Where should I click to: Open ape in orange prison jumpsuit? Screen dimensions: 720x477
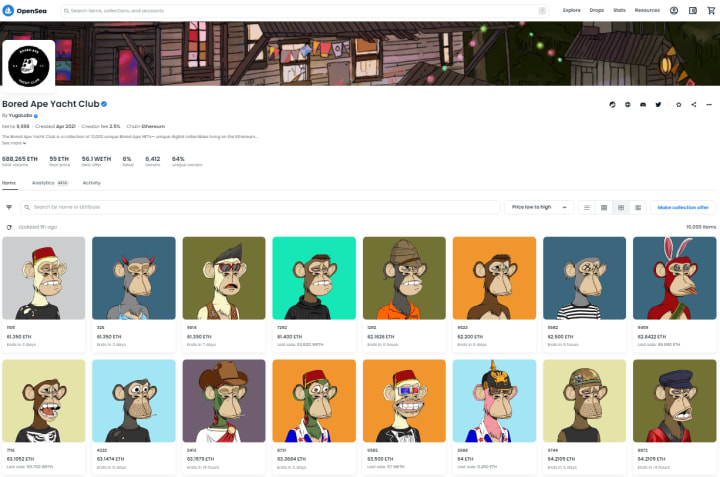[404, 278]
